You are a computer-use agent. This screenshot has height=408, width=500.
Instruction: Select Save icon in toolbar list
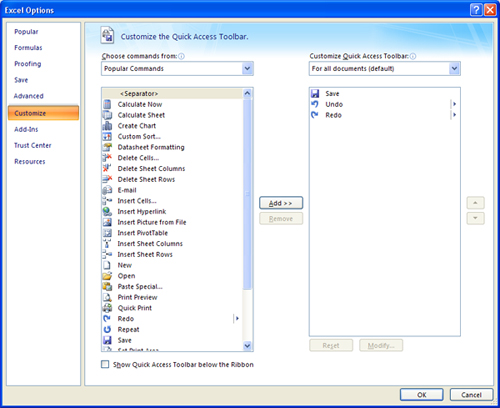pos(315,94)
